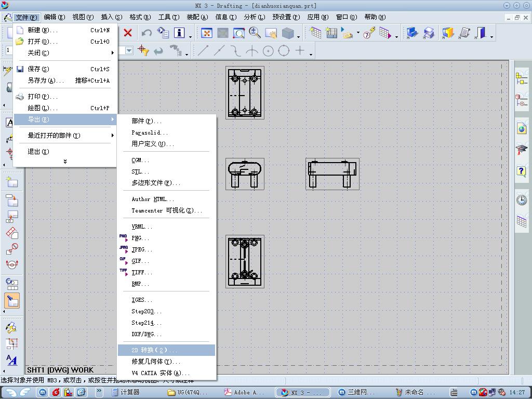The image size is (532, 399).
Task: Click 打印(P) in file menu
Action: click(x=65, y=97)
